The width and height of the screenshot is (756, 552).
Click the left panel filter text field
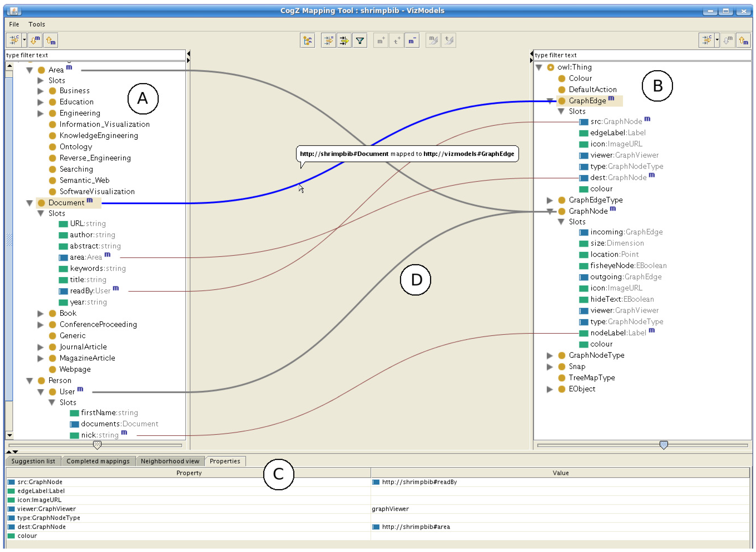(95, 55)
